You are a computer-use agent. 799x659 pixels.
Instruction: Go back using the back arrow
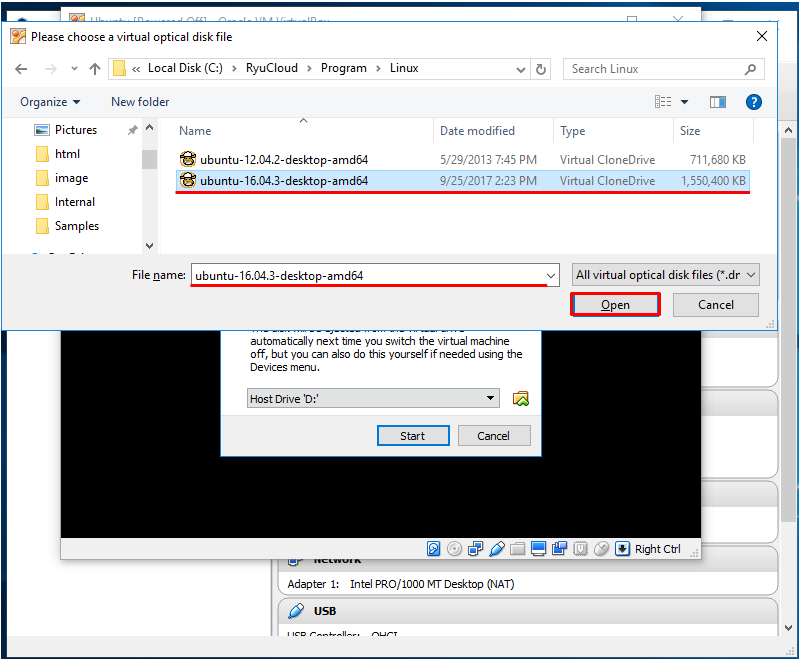click(x=21, y=69)
